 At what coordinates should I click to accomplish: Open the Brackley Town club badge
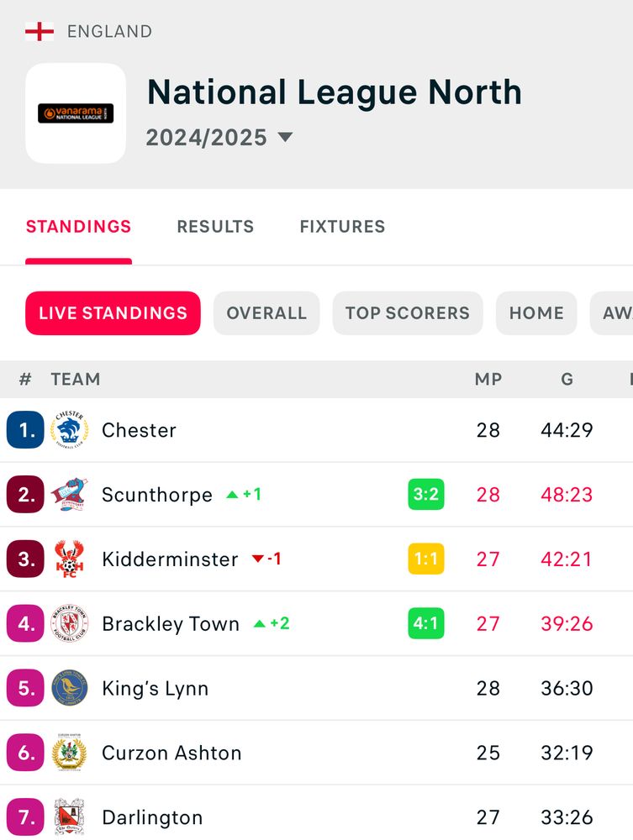(x=70, y=623)
